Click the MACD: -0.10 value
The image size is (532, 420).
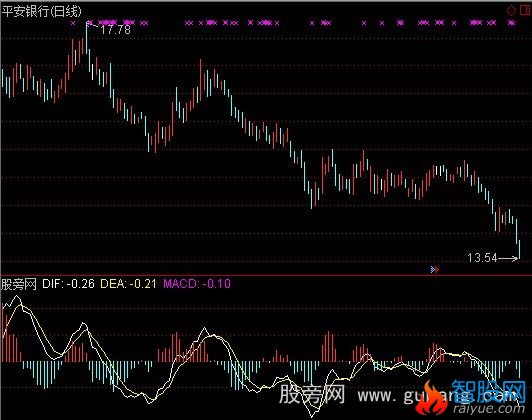pos(197,284)
